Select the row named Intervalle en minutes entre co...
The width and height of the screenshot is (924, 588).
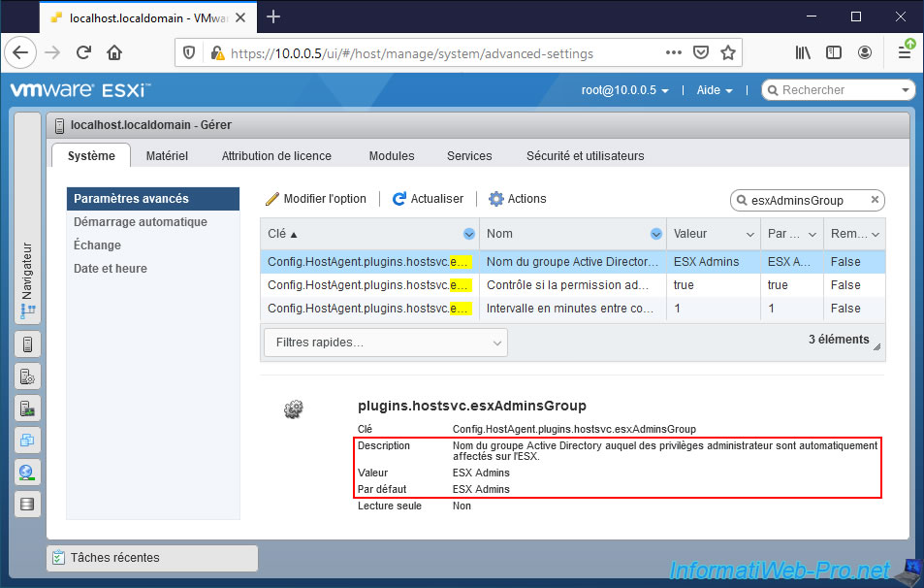573,309
